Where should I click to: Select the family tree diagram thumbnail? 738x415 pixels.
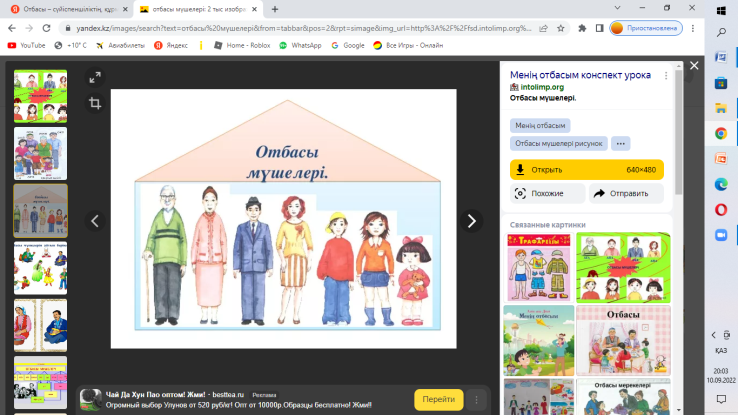pos(40,383)
